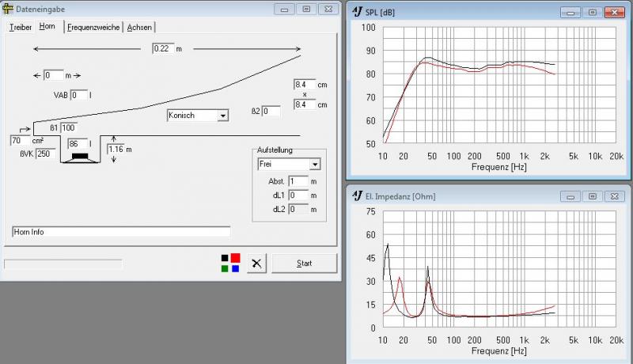Open the Achsen tab
This screenshot has height=364, width=633.
coord(139,27)
